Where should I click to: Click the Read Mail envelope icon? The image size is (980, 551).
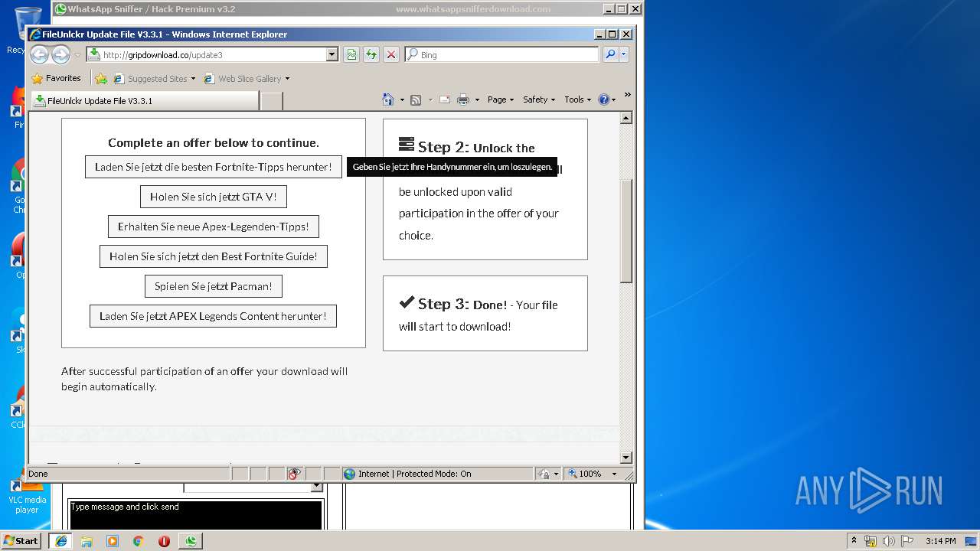[444, 99]
